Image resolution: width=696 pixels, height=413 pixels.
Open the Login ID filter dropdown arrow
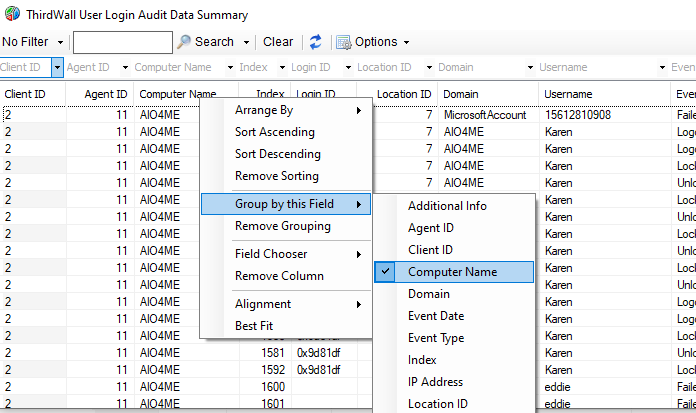coord(348,68)
